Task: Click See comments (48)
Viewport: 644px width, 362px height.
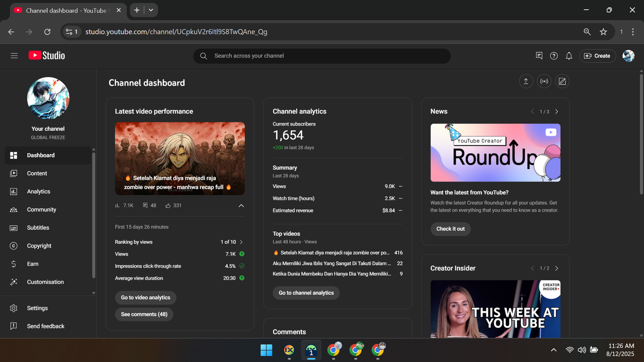Action: click(x=144, y=314)
